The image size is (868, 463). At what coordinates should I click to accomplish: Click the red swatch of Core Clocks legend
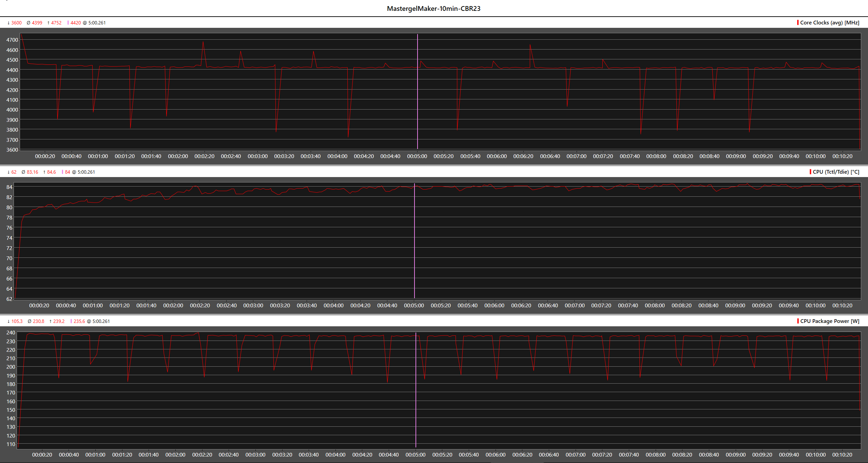[x=797, y=22]
